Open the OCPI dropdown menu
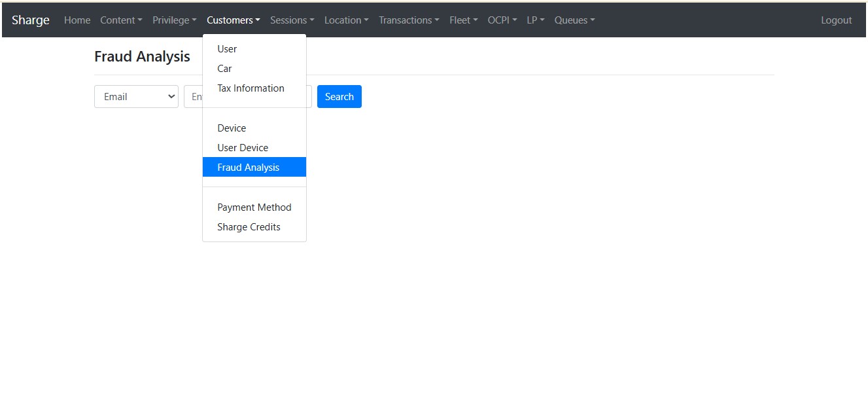Screen dimensions: 868x409 click(x=502, y=20)
